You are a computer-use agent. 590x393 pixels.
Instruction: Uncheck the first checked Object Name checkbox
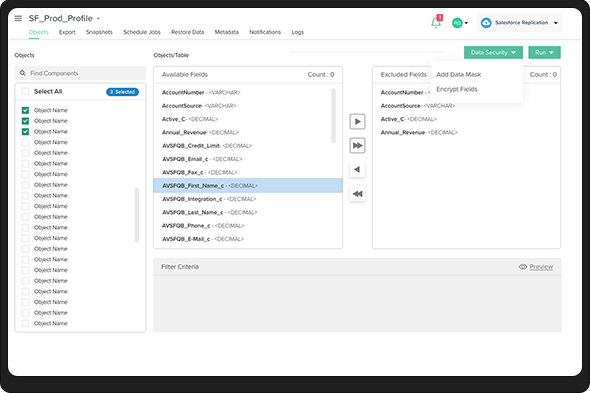[25, 110]
